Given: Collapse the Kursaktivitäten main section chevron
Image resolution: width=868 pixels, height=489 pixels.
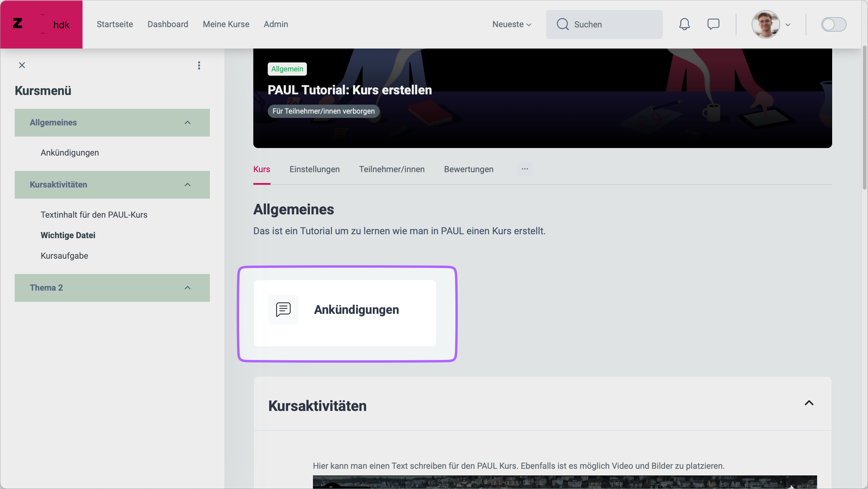Looking at the screenshot, I should (x=809, y=403).
